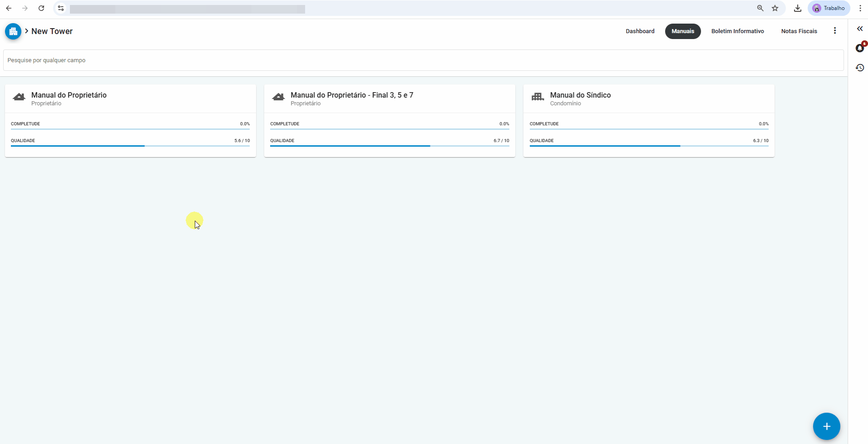Screen dimensions: 868x444
Task: Click the blue building home icon
Action: coord(13,31)
